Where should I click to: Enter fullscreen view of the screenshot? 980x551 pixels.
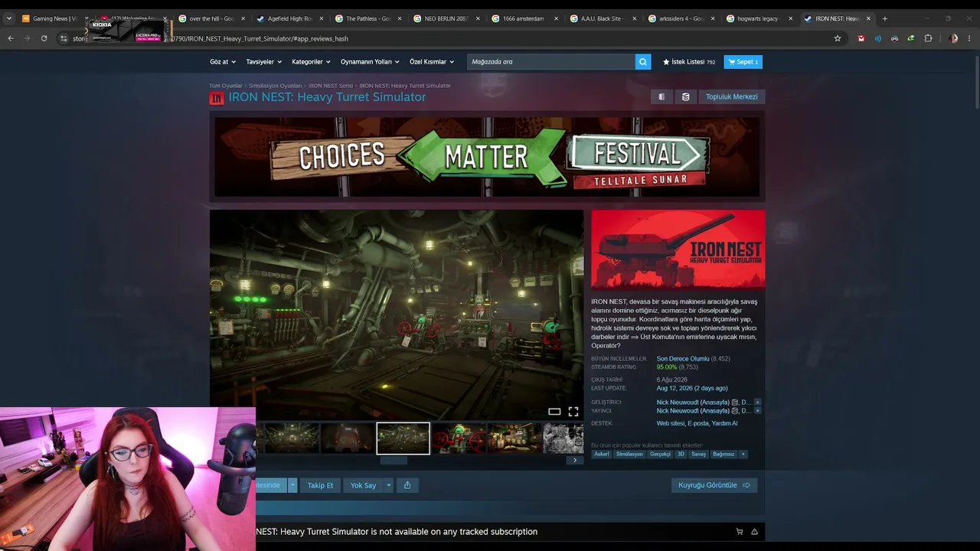tap(573, 412)
